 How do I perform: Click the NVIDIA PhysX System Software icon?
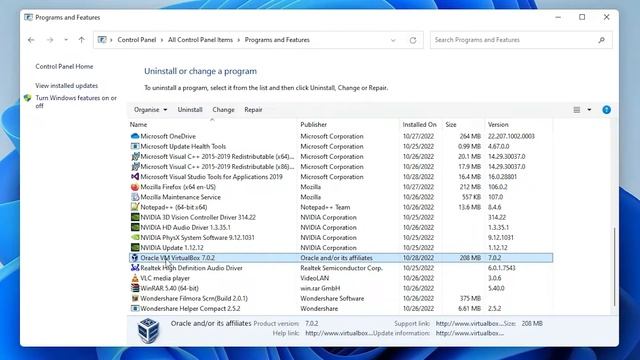tap(135, 238)
